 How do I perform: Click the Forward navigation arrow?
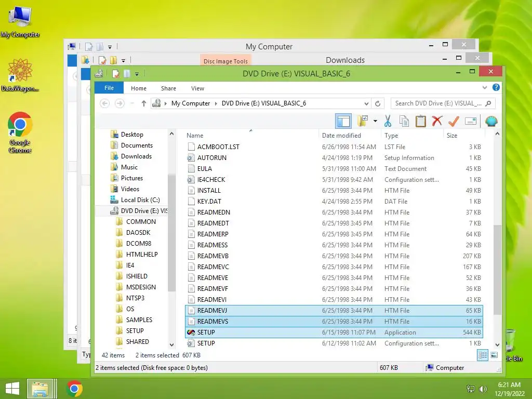pyautogui.click(x=119, y=103)
